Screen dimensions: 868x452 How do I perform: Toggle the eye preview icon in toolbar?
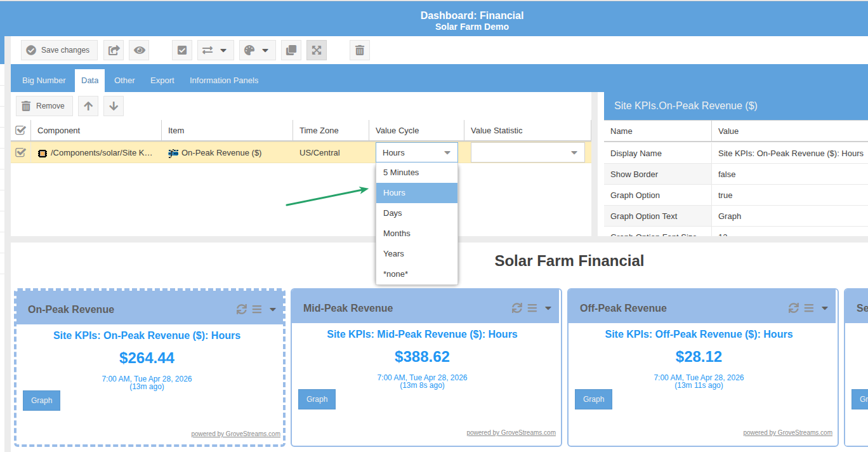139,50
